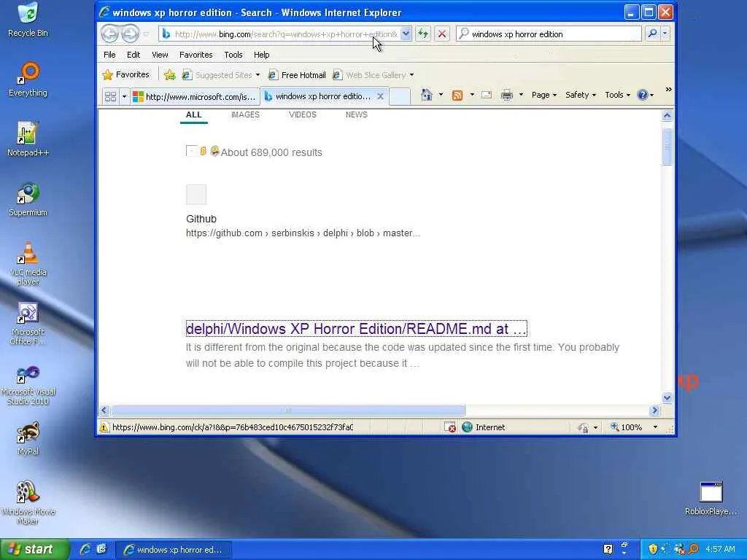747x560 pixels.
Task: Select the VIDEOS search tab
Action: tap(303, 114)
